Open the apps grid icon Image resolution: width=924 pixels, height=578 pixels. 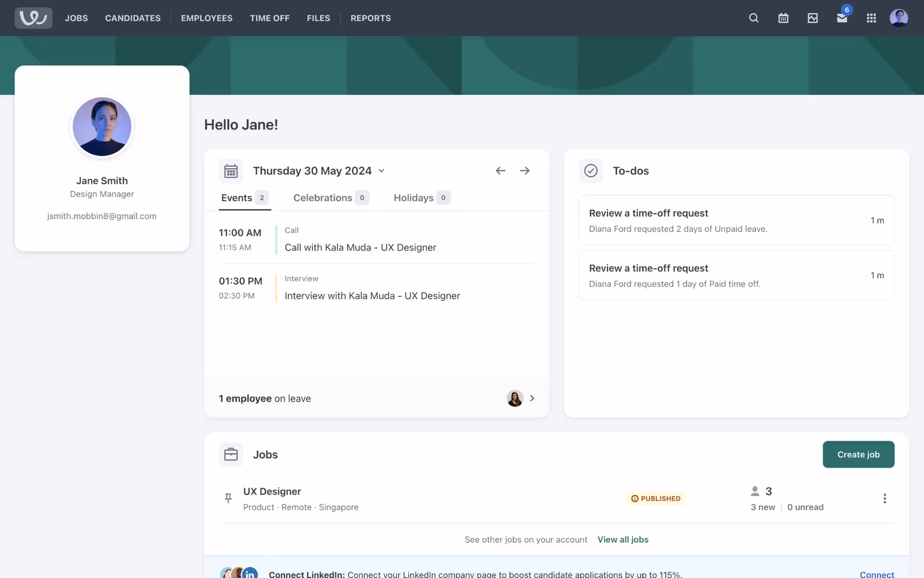(871, 18)
